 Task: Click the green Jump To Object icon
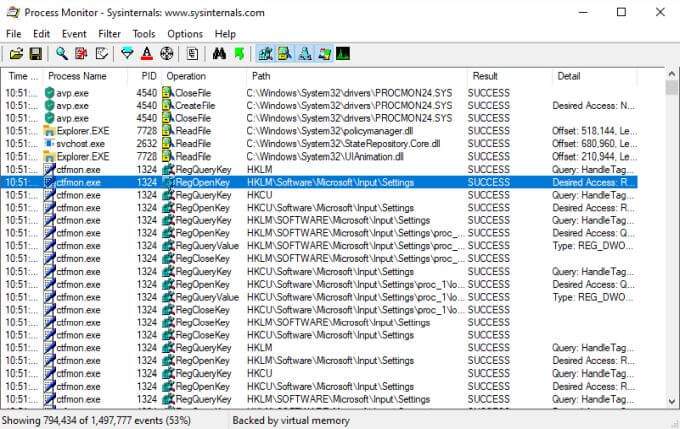[239, 54]
